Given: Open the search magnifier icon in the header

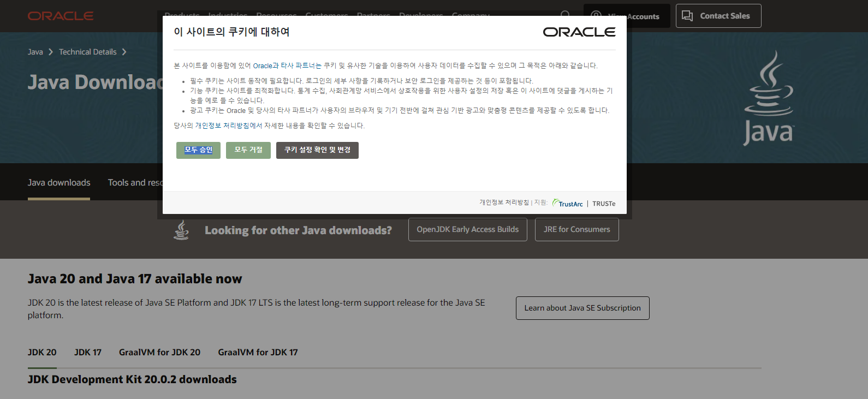Looking at the screenshot, I should [566, 14].
